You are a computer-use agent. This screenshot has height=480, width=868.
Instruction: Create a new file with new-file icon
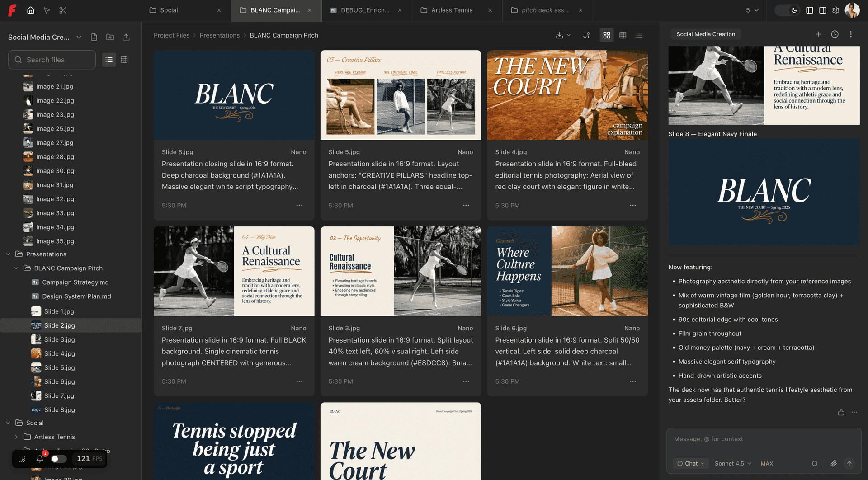[94, 37]
